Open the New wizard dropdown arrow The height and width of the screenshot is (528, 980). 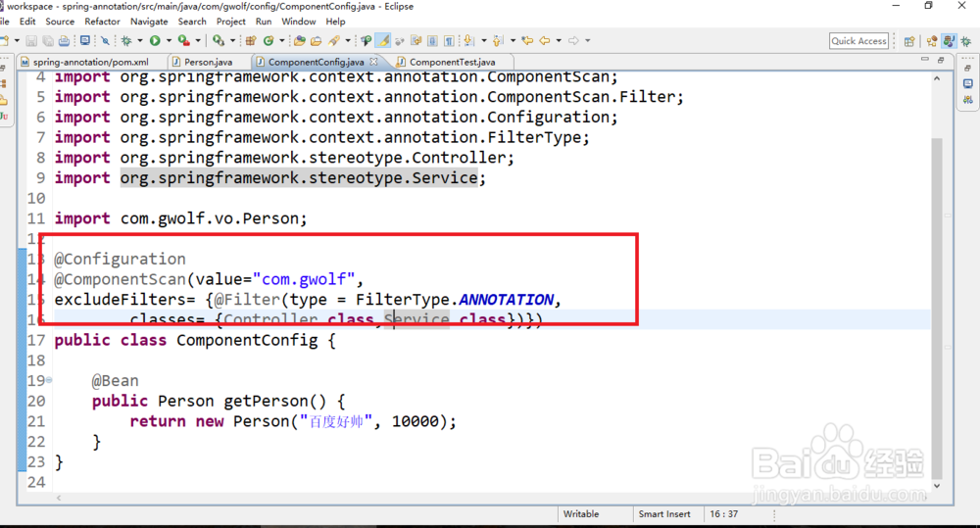[x=17, y=40]
